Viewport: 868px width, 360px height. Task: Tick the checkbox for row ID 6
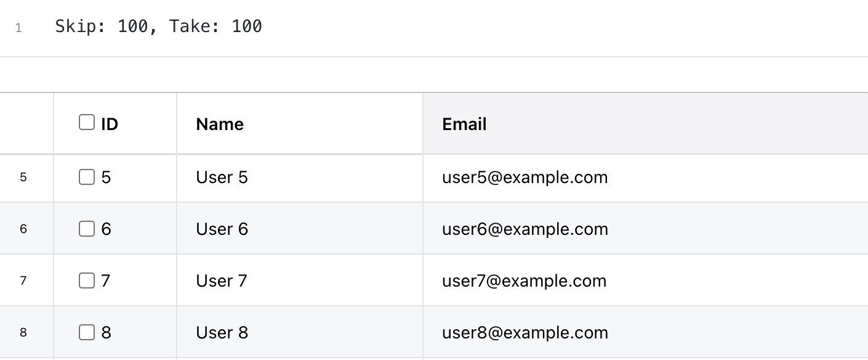pyautogui.click(x=87, y=229)
